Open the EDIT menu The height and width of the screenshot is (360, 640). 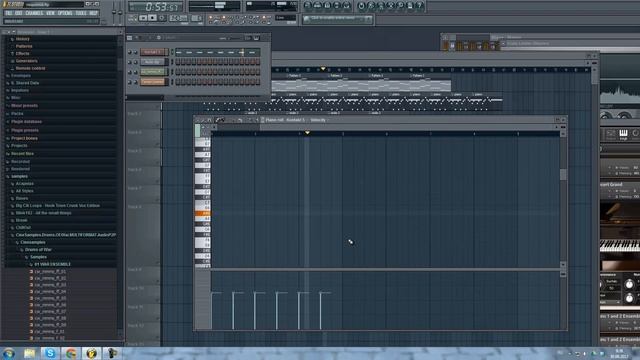click(x=19, y=13)
